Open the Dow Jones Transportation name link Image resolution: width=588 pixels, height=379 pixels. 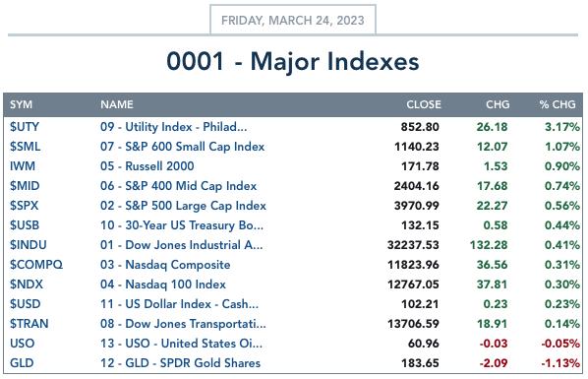(x=183, y=324)
